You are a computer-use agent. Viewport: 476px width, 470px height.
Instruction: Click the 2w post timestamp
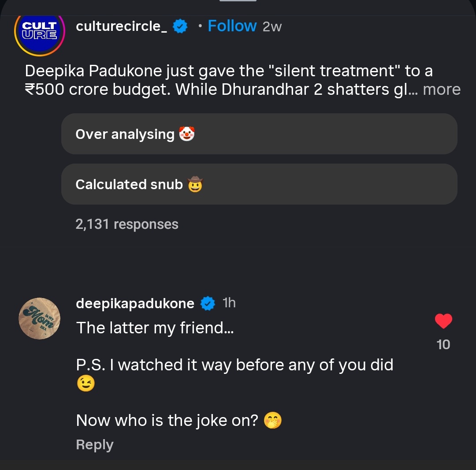(272, 27)
